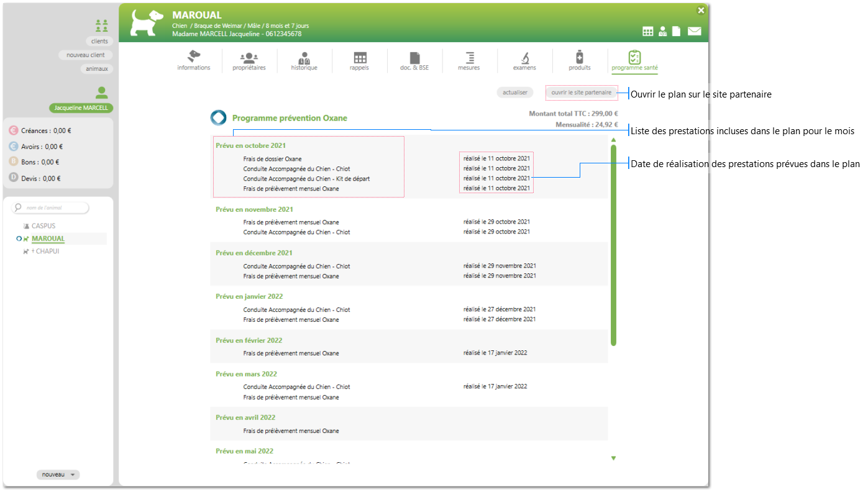Click the two-people clients icon in sidebar
The height and width of the screenshot is (492, 868).
102,25
